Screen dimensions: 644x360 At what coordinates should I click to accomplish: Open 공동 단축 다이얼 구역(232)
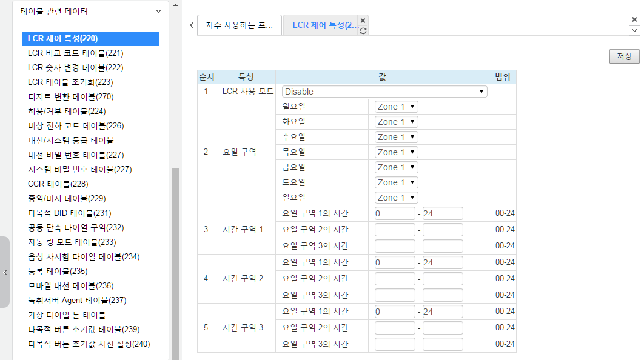click(76, 228)
